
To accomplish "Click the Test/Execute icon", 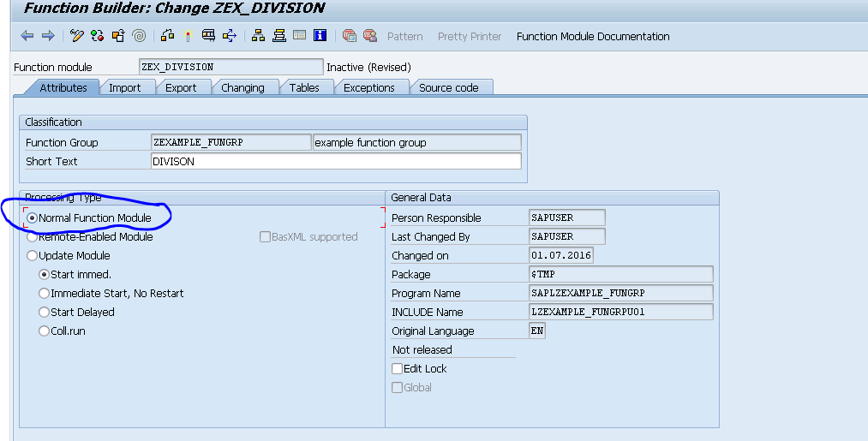I will (x=209, y=36).
